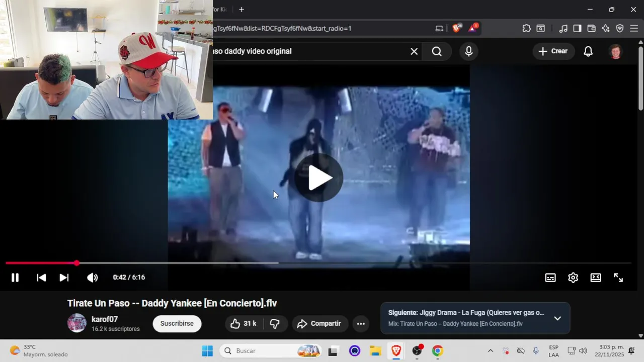Subscribe with the Suscribirse button
Image resolution: width=644 pixels, height=362 pixels.
pos(177,324)
